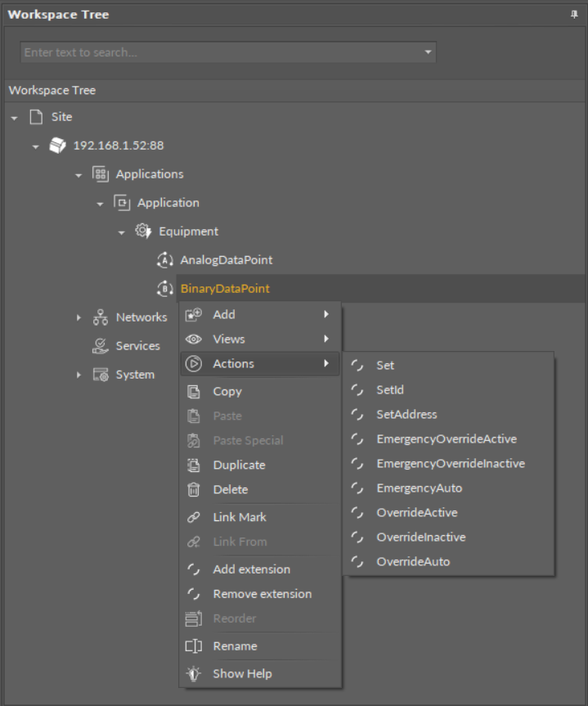Select the OverrideAuto action
The height and width of the screenshot is (706, 588).
[412, 562]
